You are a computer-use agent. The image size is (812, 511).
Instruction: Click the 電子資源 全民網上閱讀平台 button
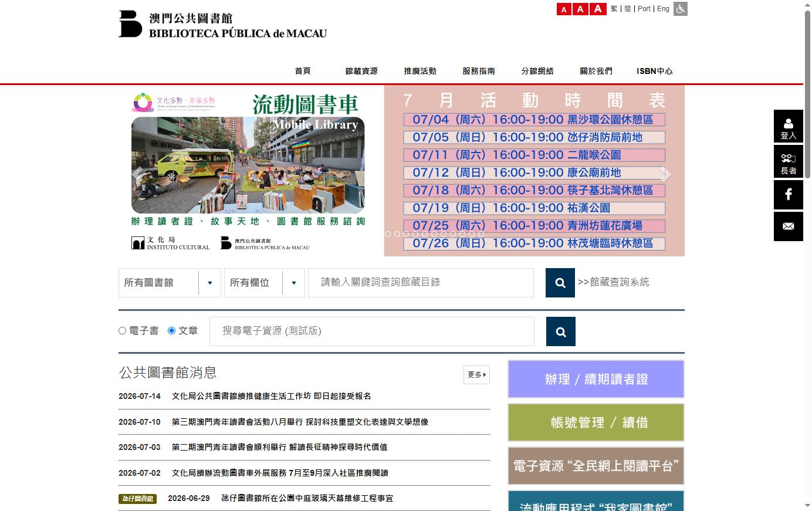pyautogui.click(x=596, y=466)
